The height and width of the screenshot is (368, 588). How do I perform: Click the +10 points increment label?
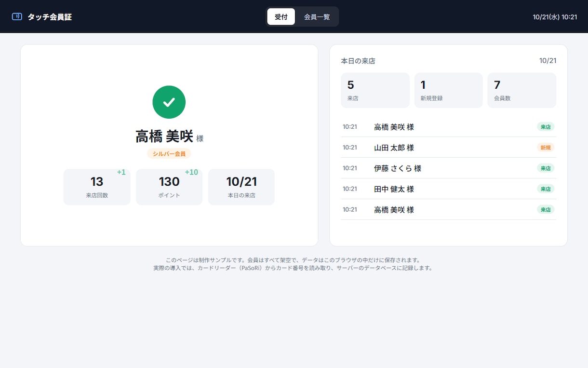pos(191,172)
